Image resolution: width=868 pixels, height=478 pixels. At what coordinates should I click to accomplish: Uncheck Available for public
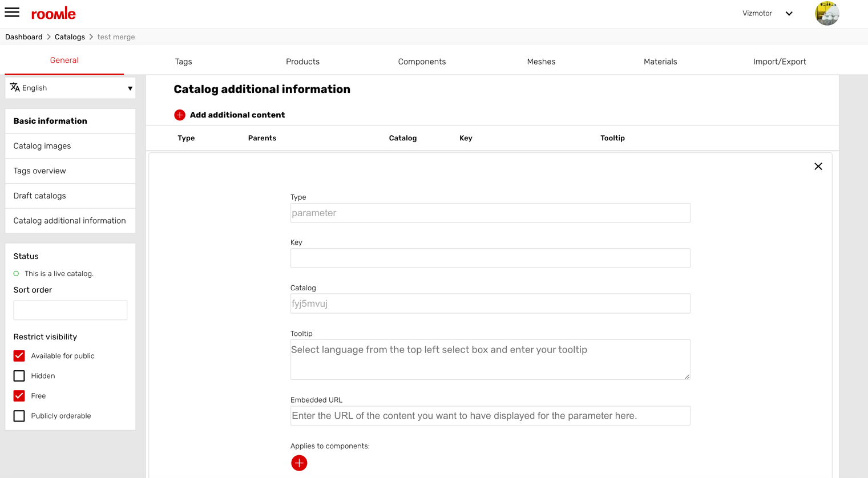tap(19, 356)
